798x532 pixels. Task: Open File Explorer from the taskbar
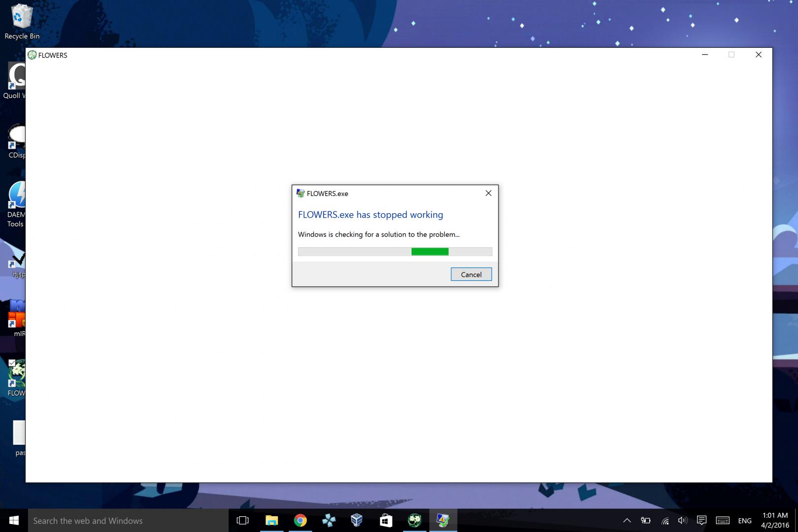click(271, 520)
